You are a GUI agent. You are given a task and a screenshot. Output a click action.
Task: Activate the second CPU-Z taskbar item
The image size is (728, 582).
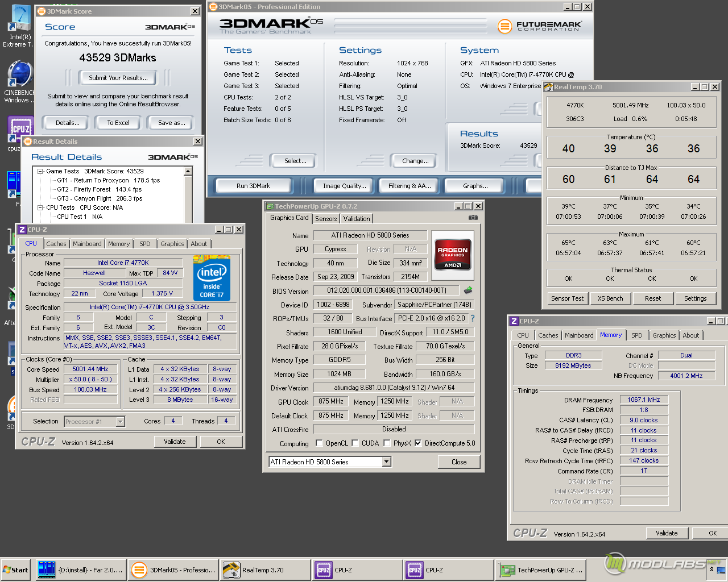point(448,569)
